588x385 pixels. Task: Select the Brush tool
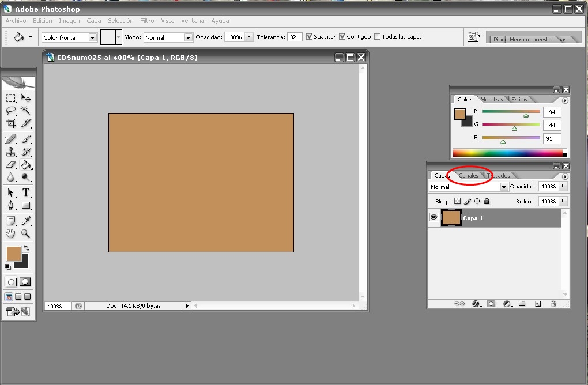[25, 139]
